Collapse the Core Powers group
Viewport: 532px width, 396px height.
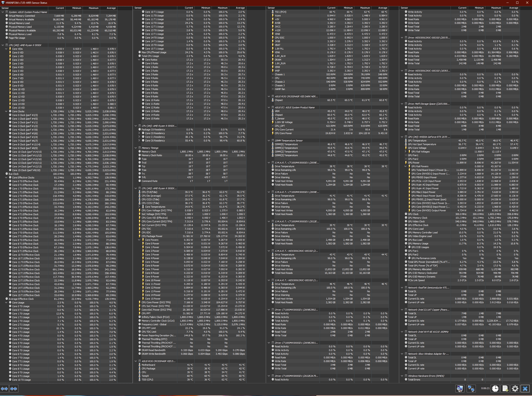click(x=139, y=240)
